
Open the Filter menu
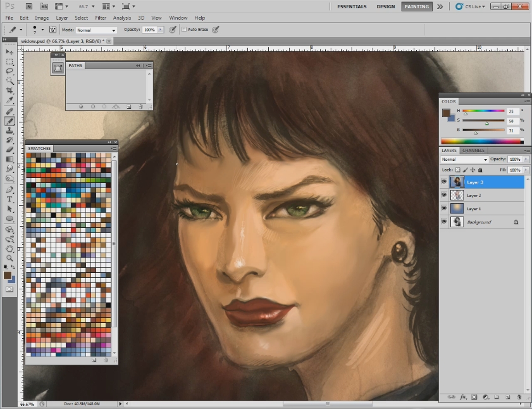pyautogui.click(x=101, y=18)
